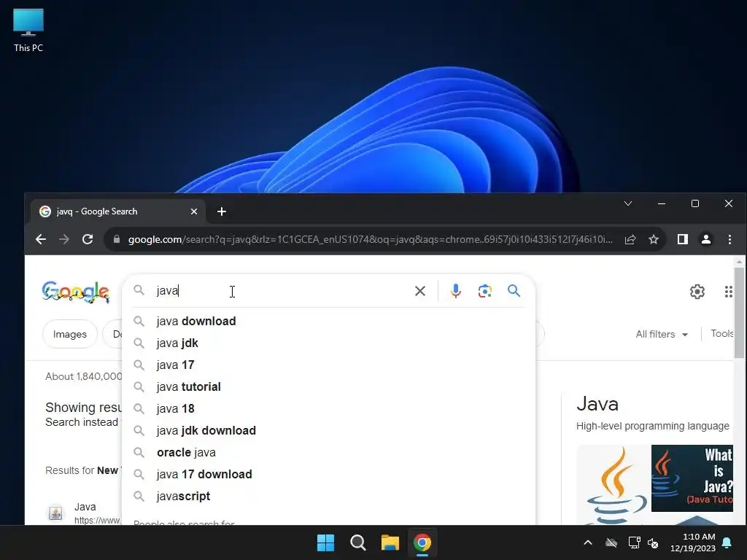Expand All filters dropdown
747x560 pixels.
click(x=662, y=334)
